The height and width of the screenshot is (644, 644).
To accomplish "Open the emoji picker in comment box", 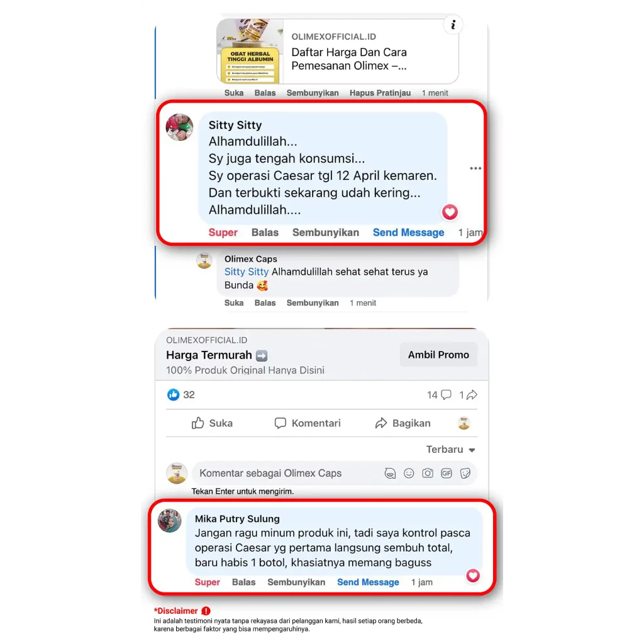I will pyautogui.click(x=409, y=473).
